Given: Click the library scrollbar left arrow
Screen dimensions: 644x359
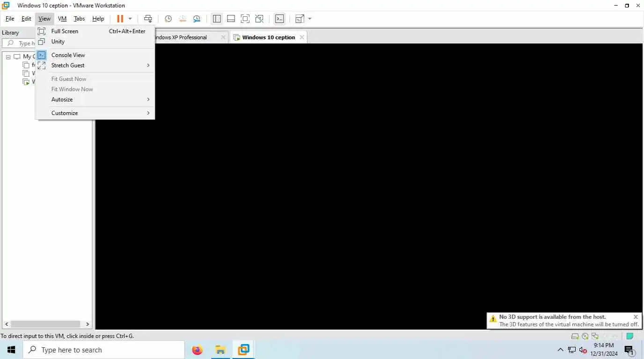Looking at the screenshot, I should pyautogui.click(x=7, y=324).
